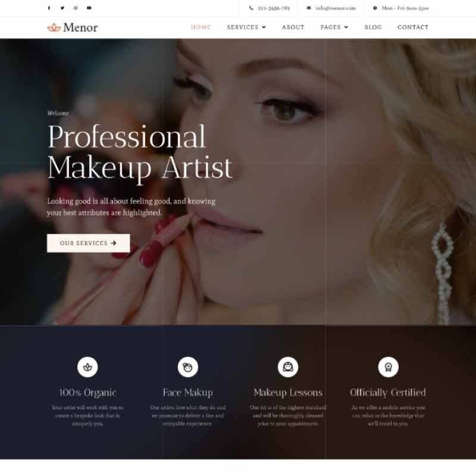Click the info email address link
The image size is (476, 476).
point(335,8)
